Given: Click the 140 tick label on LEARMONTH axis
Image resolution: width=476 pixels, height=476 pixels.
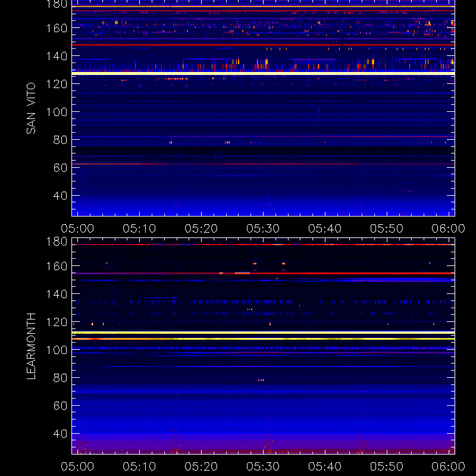Looking at the screenshot, I should (57, 294).
